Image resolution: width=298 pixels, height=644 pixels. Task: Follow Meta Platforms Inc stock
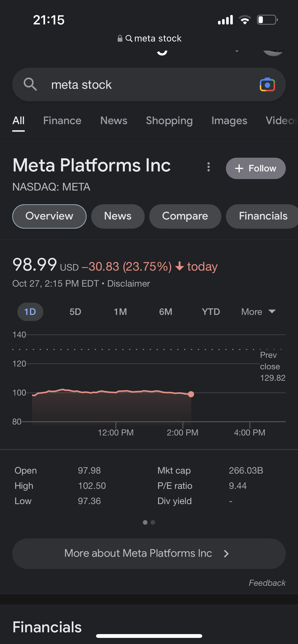click(x=256, y=168)
